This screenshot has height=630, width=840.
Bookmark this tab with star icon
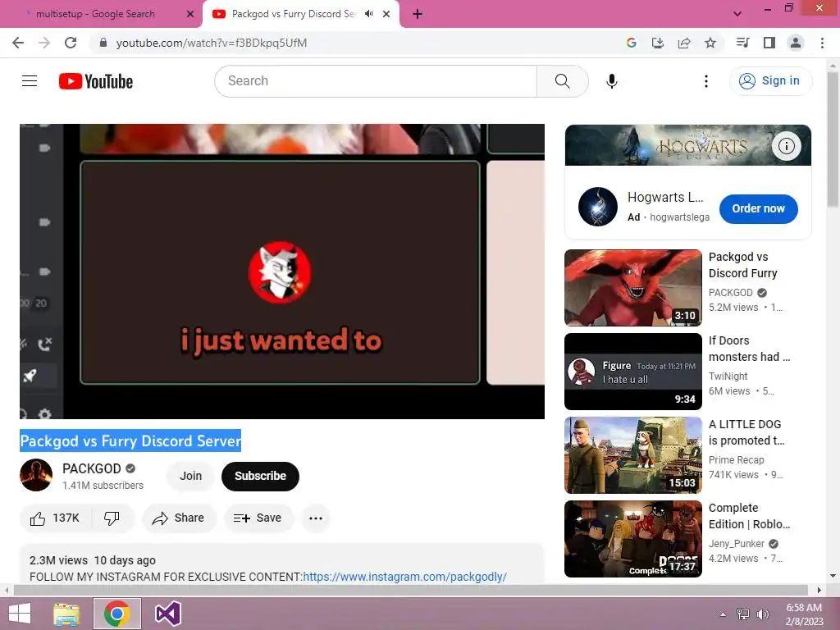tap(710, 43)
